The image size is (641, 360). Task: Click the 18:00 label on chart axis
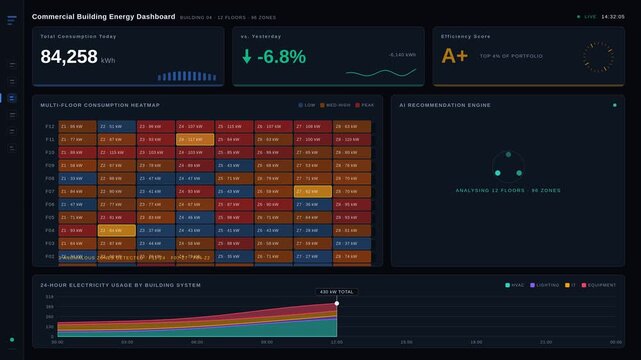[476, 342]
